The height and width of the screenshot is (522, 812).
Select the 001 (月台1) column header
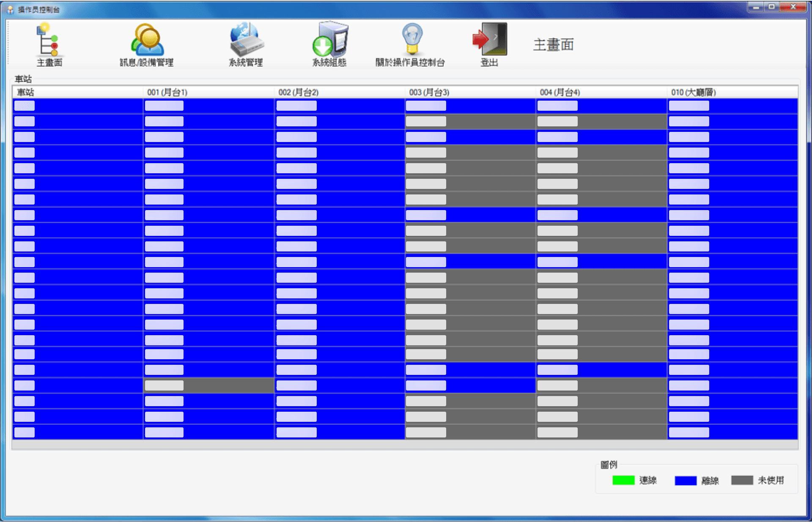coord(167,92)
